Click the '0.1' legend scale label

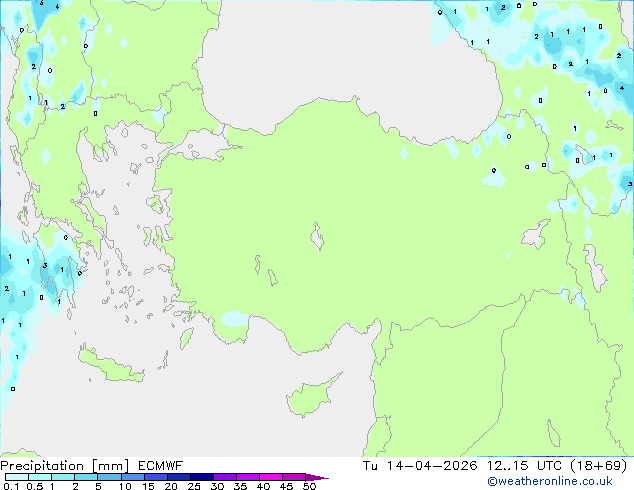pyautogui.click(x=11, y=486)
